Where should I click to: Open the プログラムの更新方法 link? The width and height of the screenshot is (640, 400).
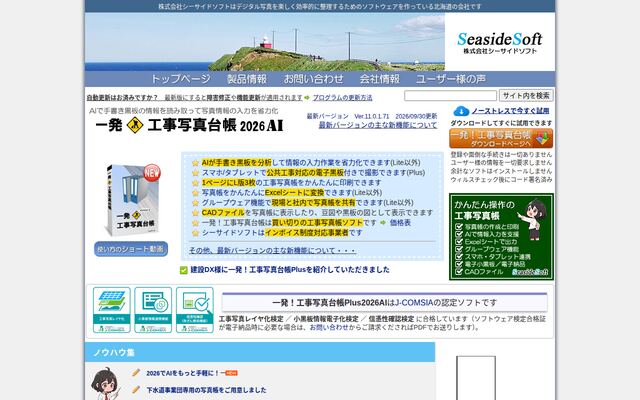pyautogui.click(x=342, y=98)
